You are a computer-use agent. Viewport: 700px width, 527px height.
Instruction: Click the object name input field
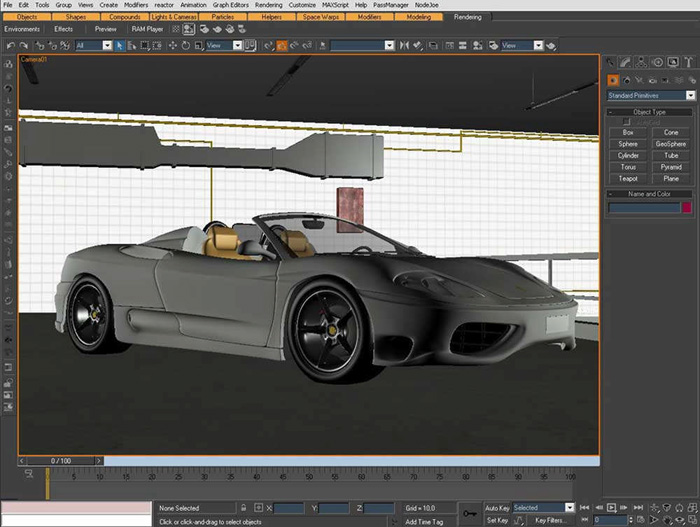click(x=644, y=207)
